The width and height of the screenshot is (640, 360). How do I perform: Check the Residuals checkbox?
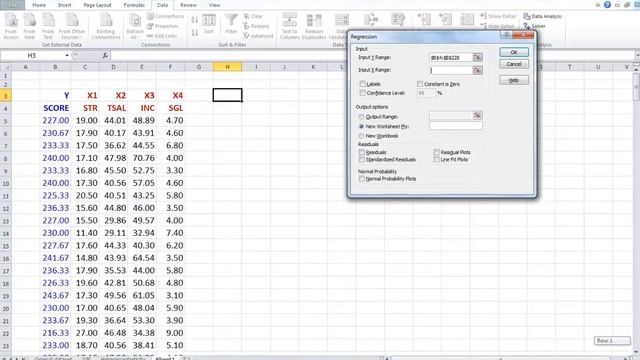362,152
